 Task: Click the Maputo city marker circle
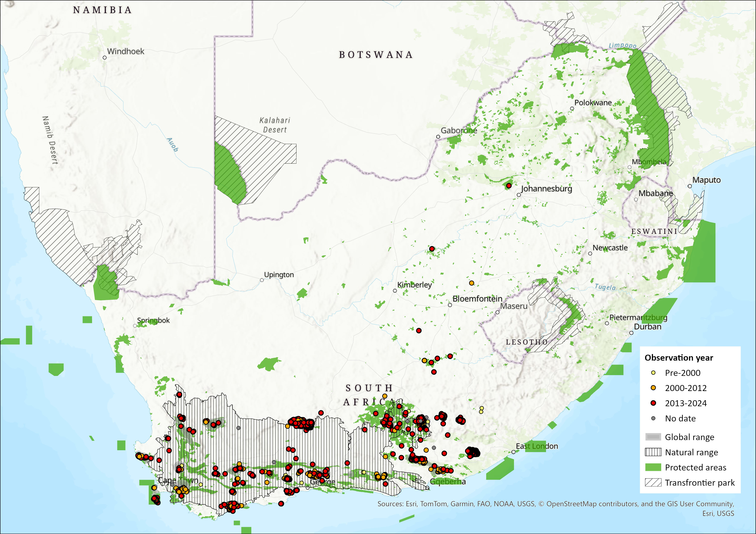point(690,186)
